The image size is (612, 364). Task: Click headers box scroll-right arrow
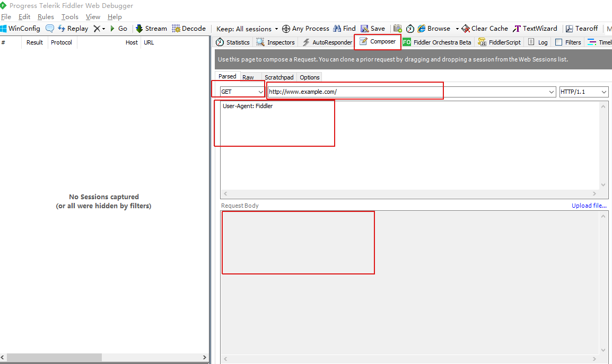pyautogui.click(x=594, y=193)
